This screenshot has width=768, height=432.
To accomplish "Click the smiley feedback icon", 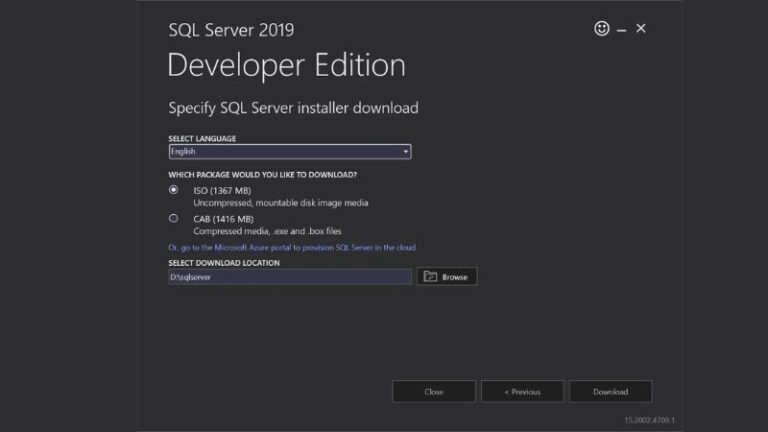I will 601,28.
